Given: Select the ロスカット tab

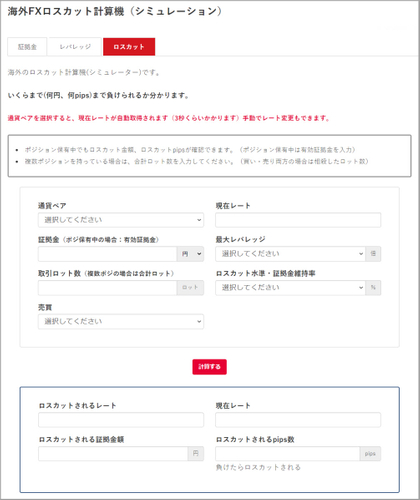Looking at the screenshot, I should coord(129,47).
